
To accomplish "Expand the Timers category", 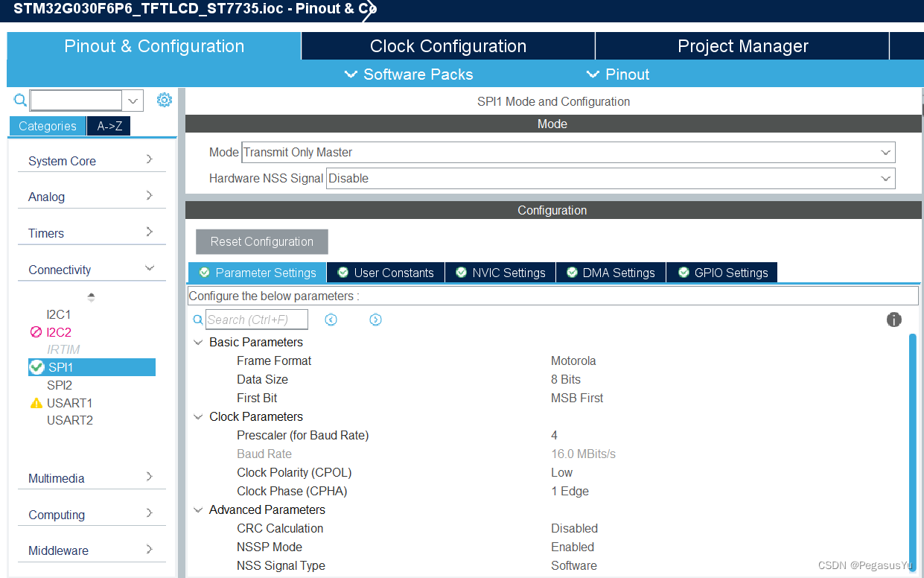I will pos(92,233).
